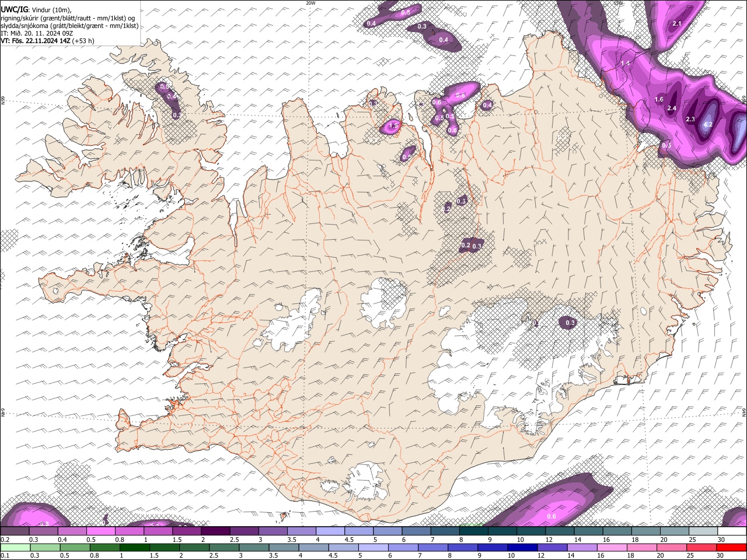Click upper legend swatch between 4 and 4.5

click(330, 531)
